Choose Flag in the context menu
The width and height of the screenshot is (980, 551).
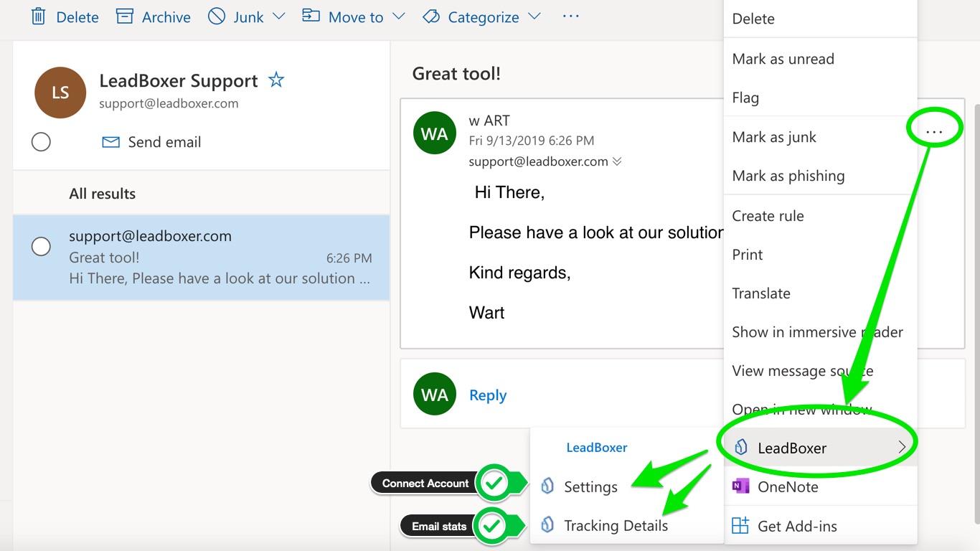tap(821, 98)
